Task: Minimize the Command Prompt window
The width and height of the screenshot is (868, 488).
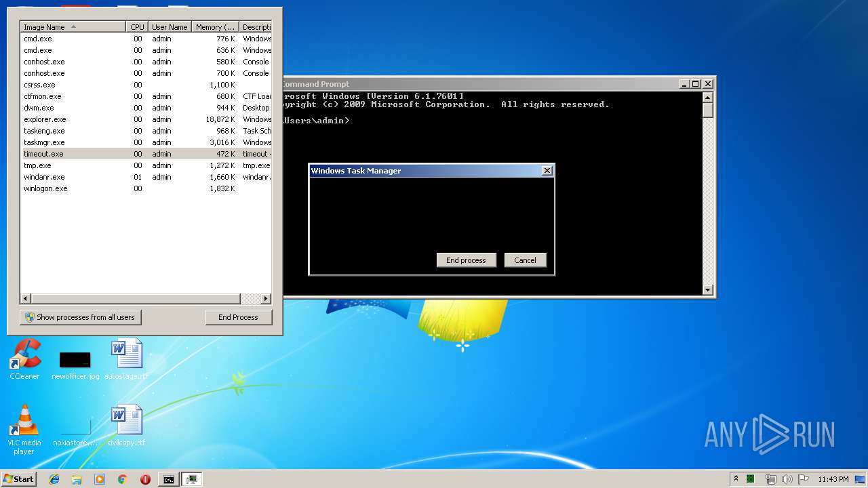Action: 684,84
